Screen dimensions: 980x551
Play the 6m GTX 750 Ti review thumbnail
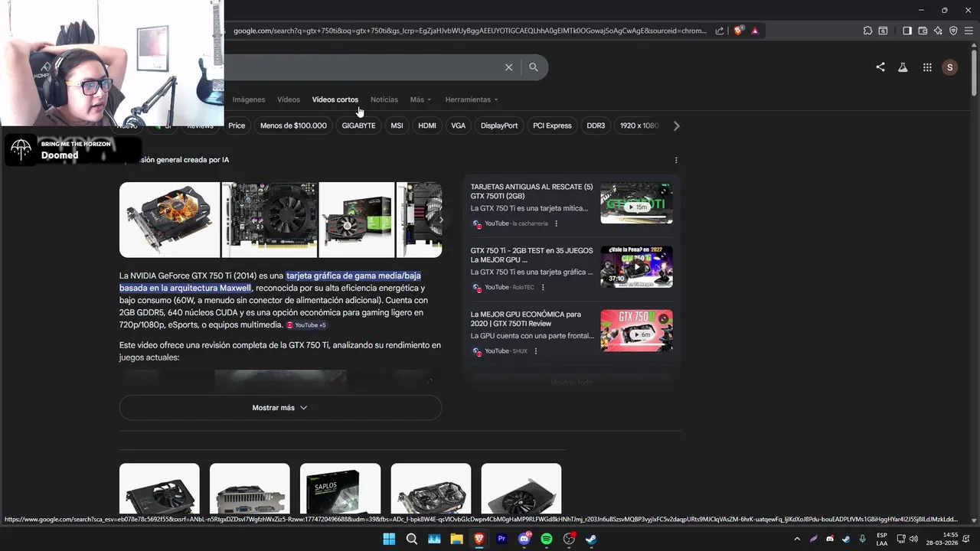coord(636,331)
